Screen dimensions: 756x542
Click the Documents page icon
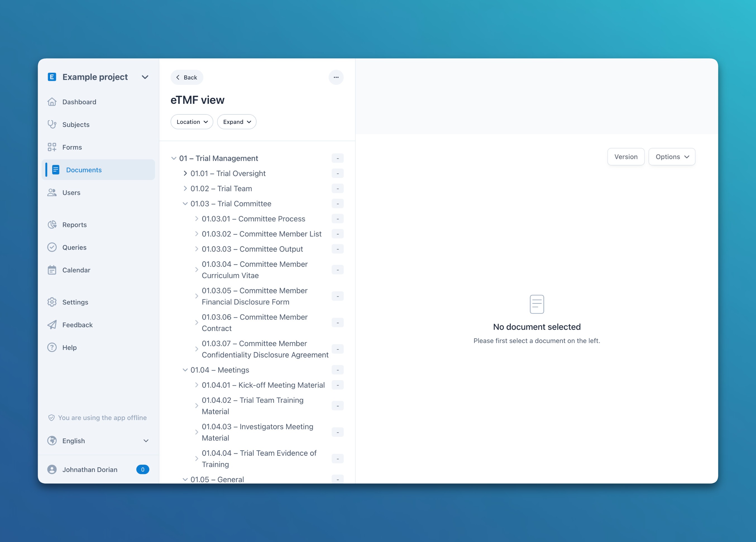[56, 170]
